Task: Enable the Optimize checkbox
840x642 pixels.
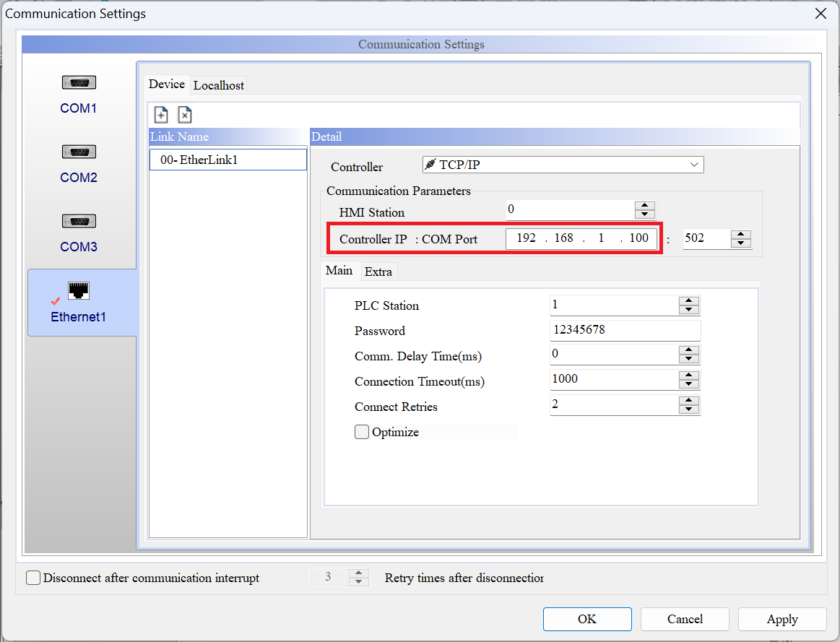Action: coord(362,432)
